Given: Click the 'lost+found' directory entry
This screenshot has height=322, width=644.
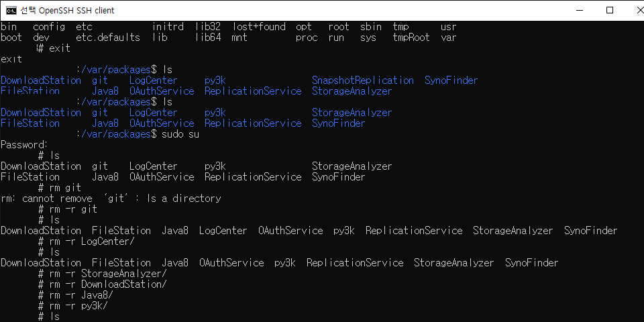Looking at the screenshot, I should (x=259, y=27).
